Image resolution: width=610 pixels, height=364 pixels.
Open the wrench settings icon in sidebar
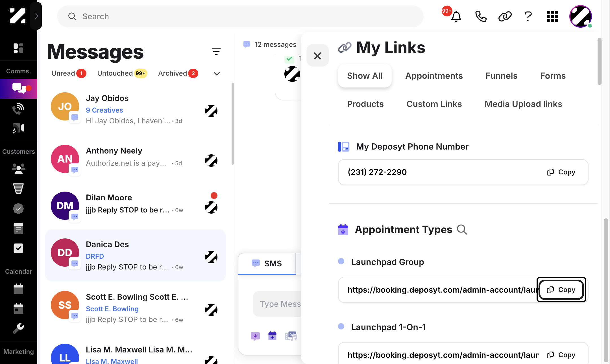click(18, 328)
